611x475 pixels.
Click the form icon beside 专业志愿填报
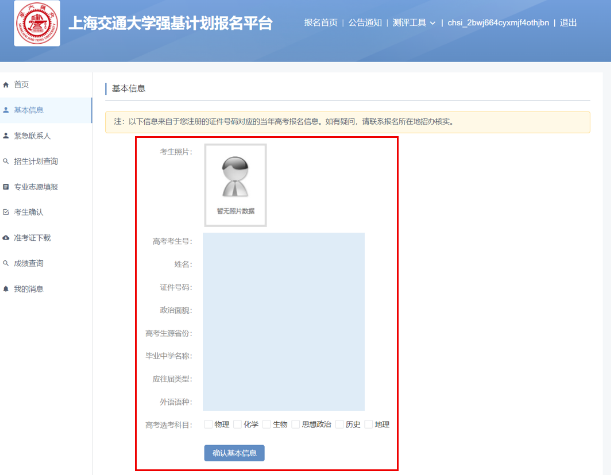pos(6,187)
